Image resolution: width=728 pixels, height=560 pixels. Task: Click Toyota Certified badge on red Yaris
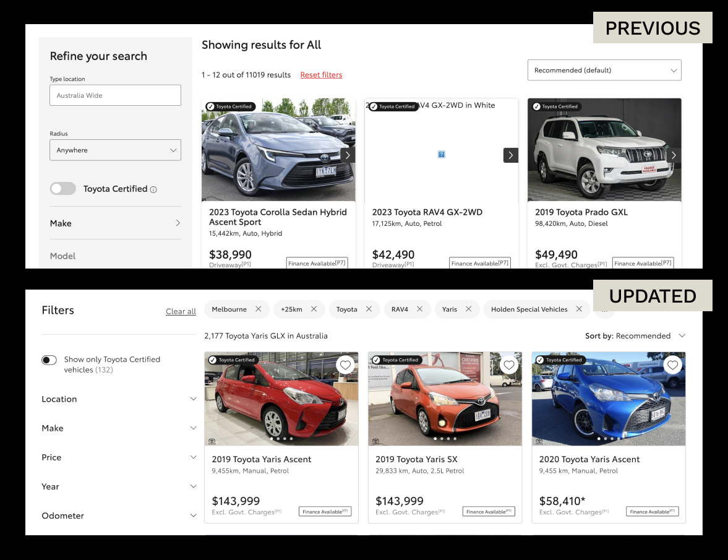(234, 360)
